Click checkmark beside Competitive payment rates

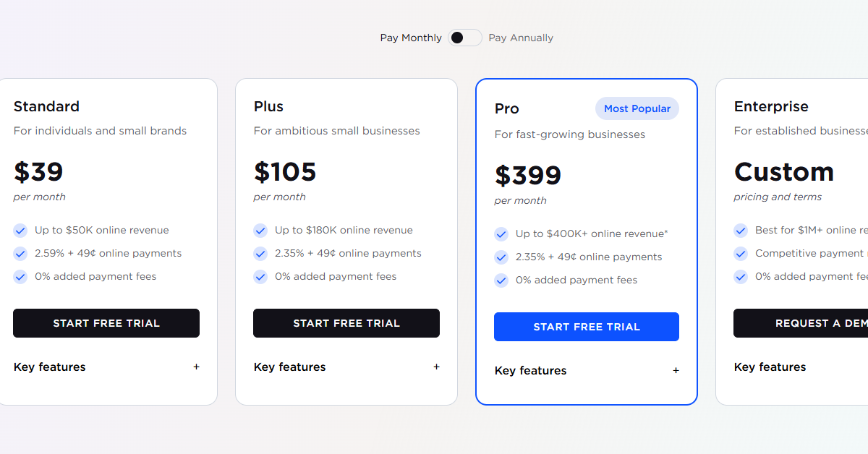tap(741, 253)
